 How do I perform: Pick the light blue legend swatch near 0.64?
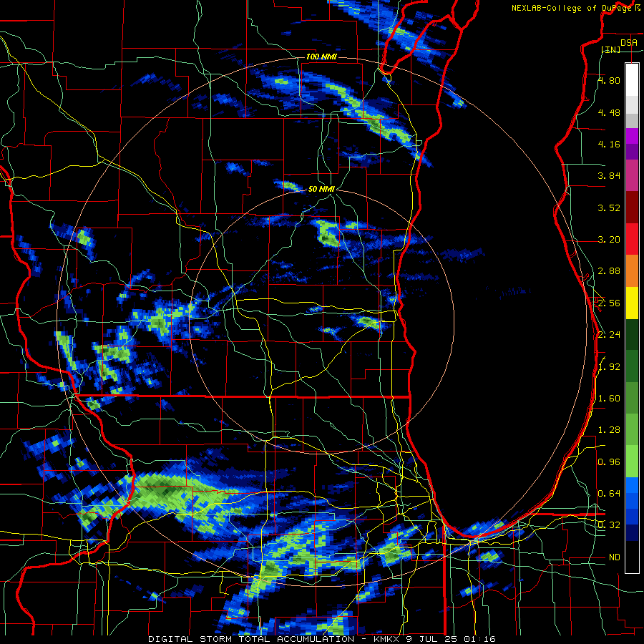tap(632, 485)
